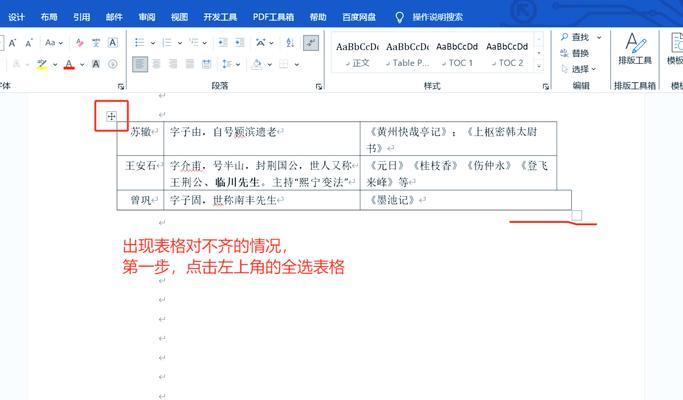Open the Paragraph (段落) dialog launcher
683x400 pixels.
tap(319, 86)
